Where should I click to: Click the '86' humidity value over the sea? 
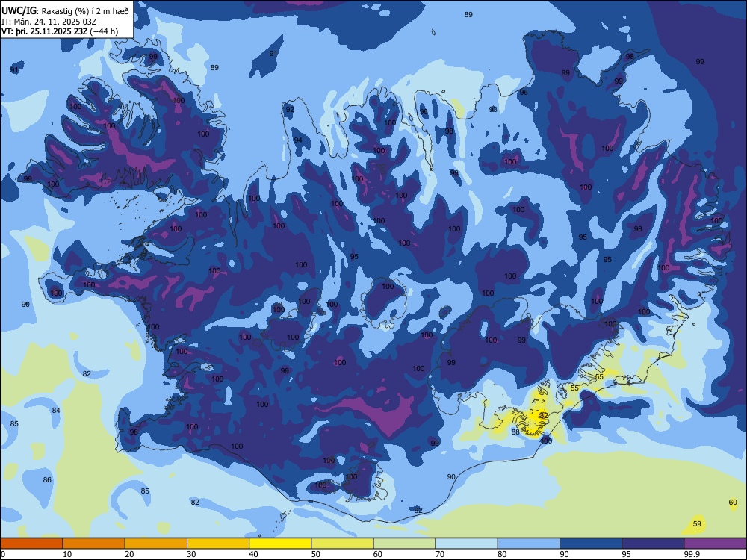(47, 479)
